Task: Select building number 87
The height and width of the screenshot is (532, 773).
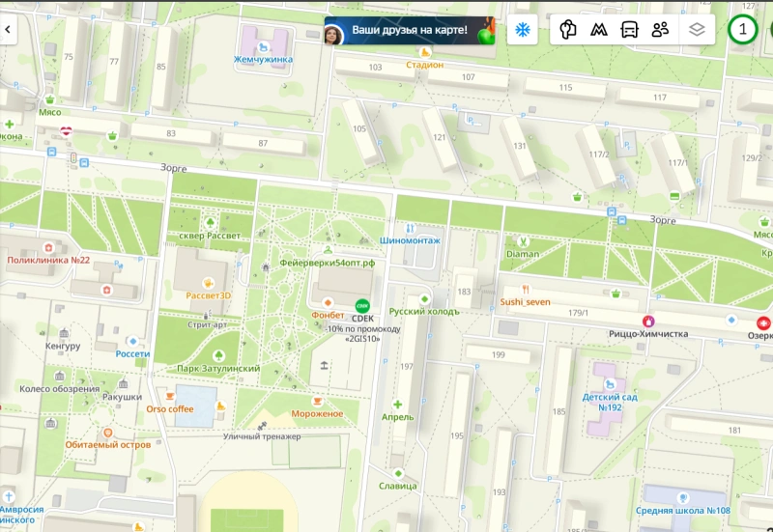Action: 263,143
